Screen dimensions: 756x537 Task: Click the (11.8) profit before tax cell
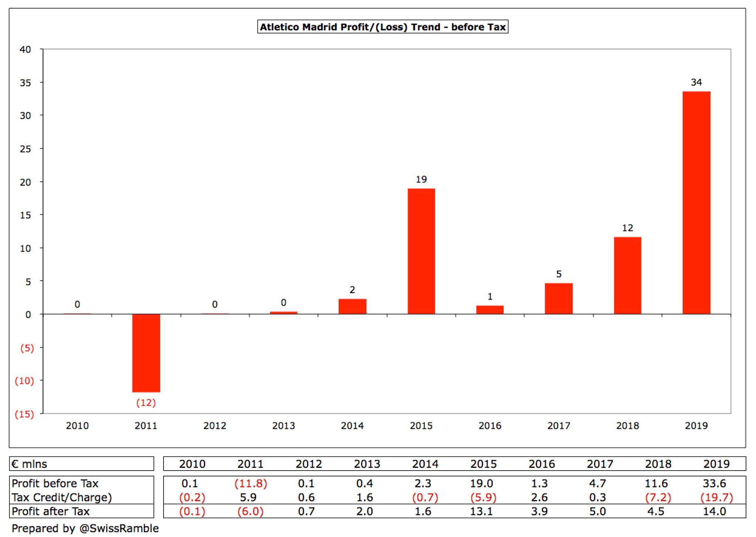pyautogui.click(x=251, y=483)
